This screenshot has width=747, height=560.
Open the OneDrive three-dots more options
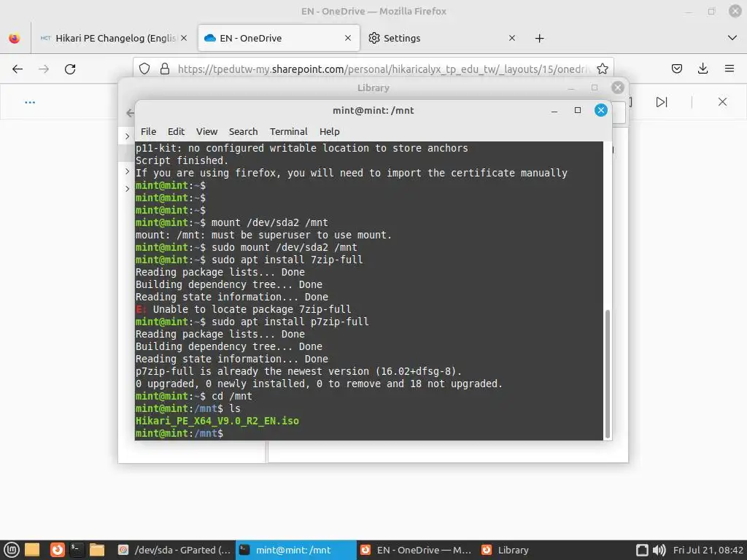[x=30, y=102]
